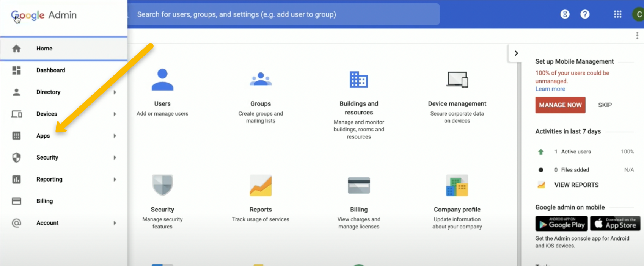Expand the Devices submenu arrow
Image resolution: width=644 pixels, height=266 pixels.
coord(115,114)
